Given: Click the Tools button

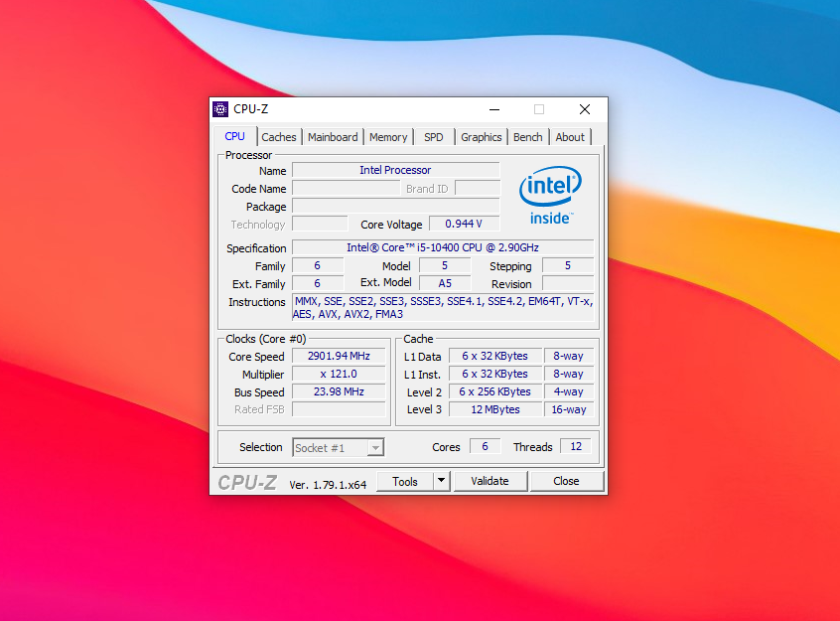Looking at the screenshot, I should (404, 482).
